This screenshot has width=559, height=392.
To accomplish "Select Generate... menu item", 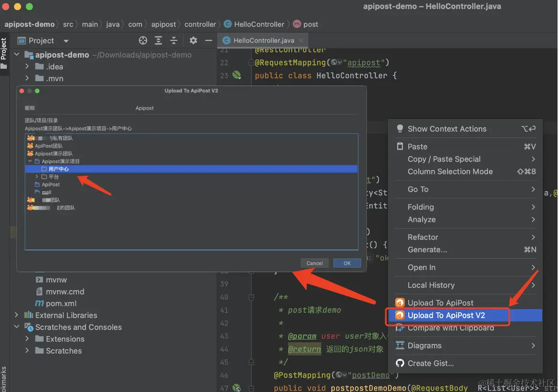I will pos(465,250).
